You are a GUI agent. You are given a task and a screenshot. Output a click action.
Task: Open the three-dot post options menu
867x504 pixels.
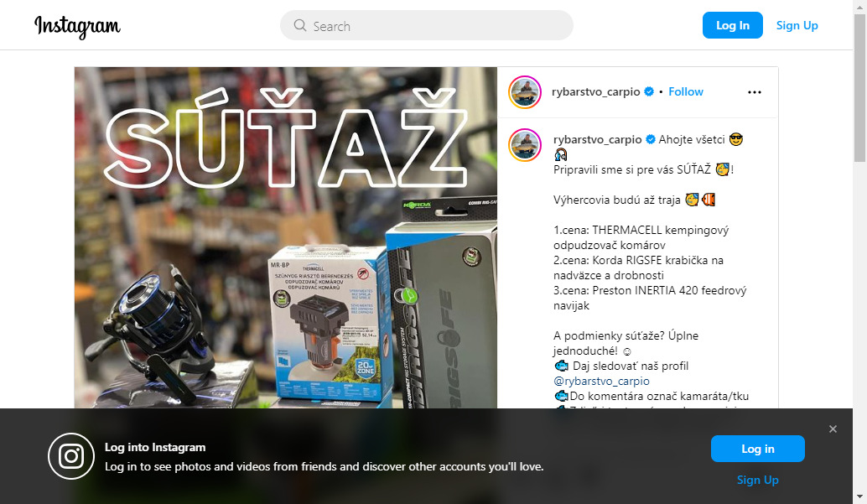click(x=754, y=92)
